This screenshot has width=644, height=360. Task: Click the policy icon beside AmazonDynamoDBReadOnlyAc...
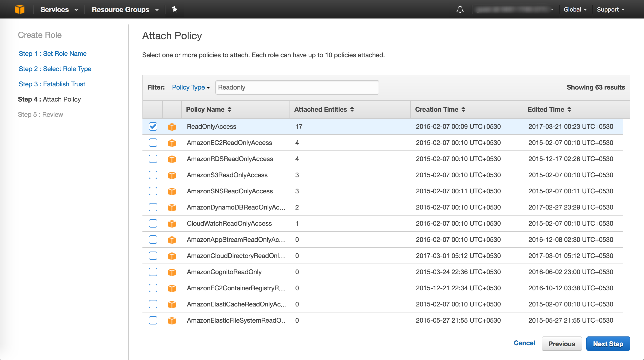click(172, 207)
